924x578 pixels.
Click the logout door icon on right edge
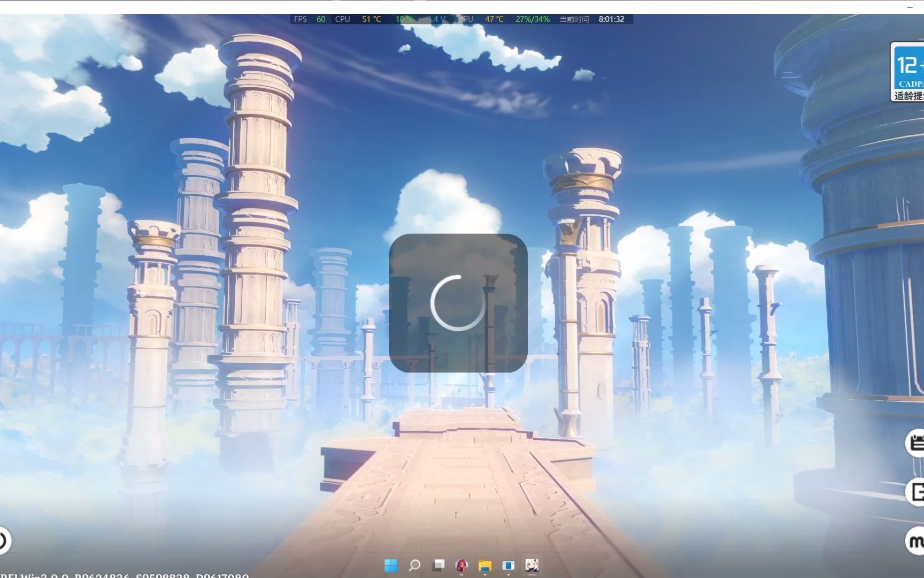(915, 492)
